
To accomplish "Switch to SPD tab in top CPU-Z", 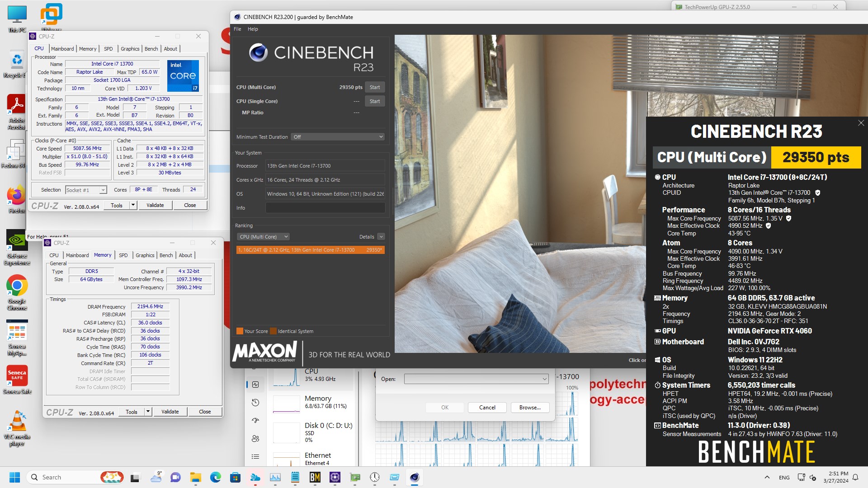I will [x=108, y=49].
